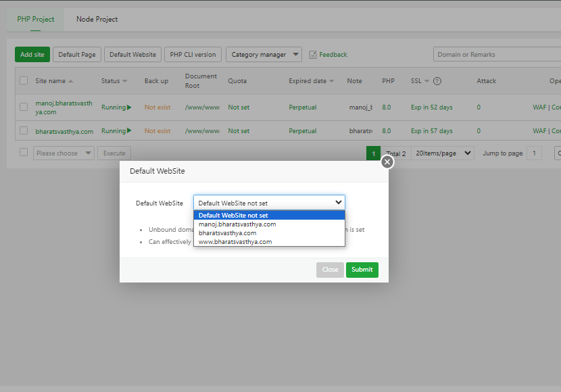This screenshot has width=561, height=392.
Task: Click the Running play icon for bharatsvasthya.com
Action: pos(129,131)
